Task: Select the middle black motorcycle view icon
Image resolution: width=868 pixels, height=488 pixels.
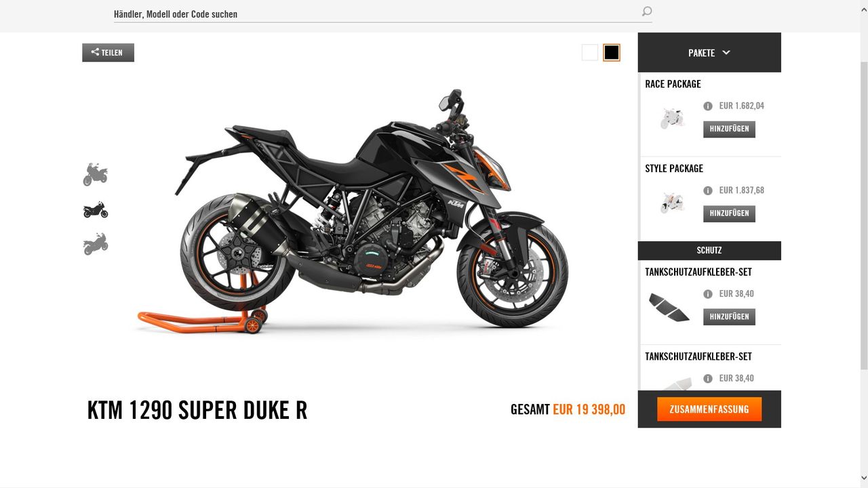Action: click(96, 209)
